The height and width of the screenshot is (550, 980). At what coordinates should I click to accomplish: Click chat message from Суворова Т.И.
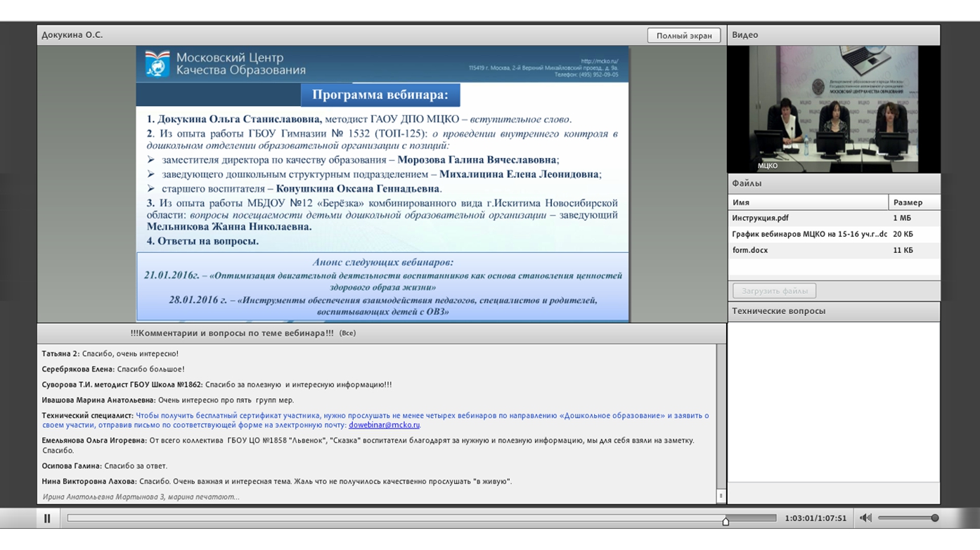(217, 385)
